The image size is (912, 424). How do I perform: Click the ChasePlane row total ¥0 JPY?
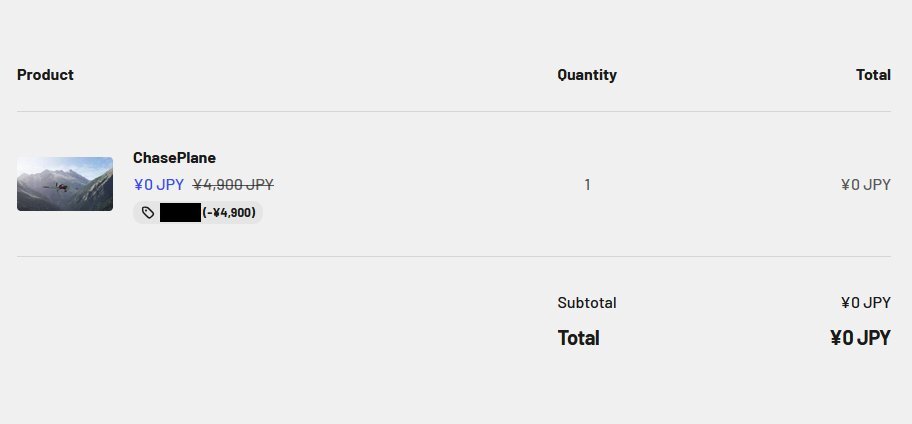[865, 184]
